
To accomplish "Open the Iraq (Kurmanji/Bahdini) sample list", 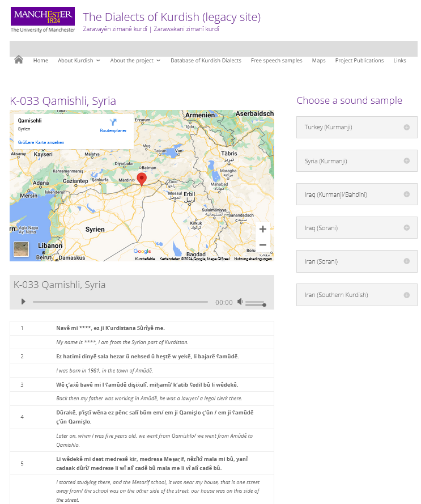I will 357,194.
